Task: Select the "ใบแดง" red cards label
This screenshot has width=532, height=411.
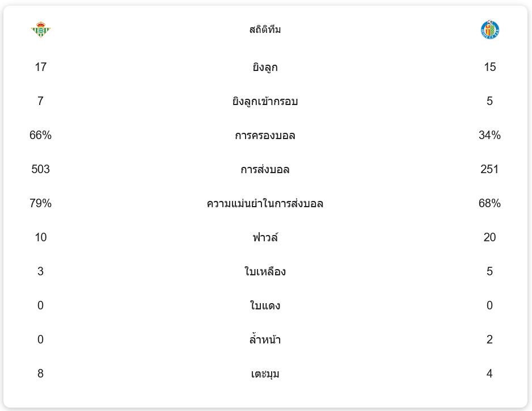Action: (x=265, y=306)
